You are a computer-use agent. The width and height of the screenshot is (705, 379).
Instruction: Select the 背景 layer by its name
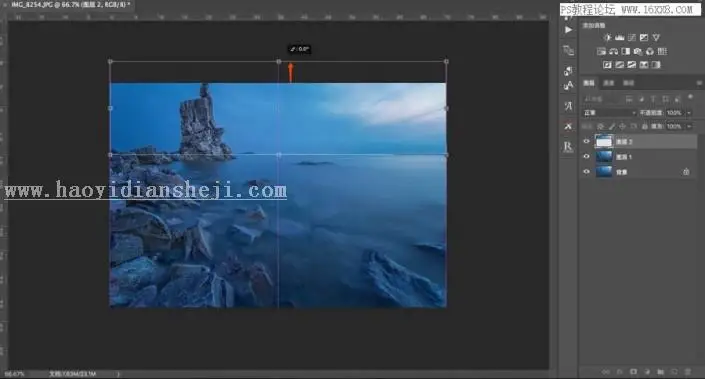(621, 172)
